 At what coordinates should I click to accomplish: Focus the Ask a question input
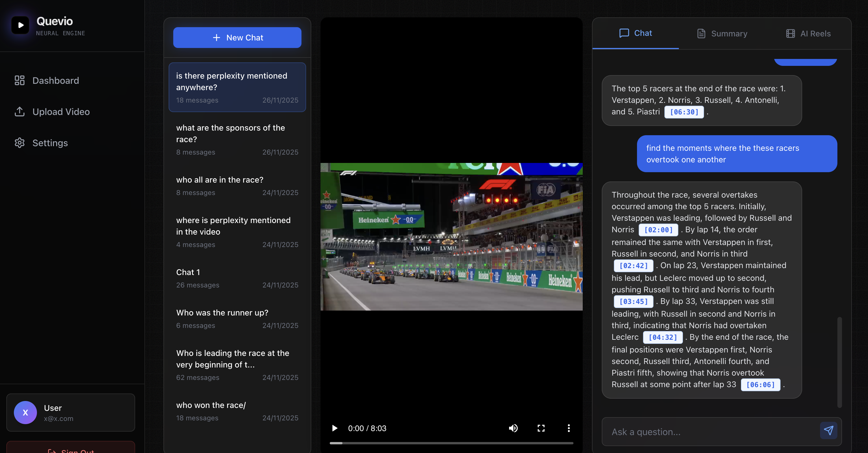coord(711,432)
